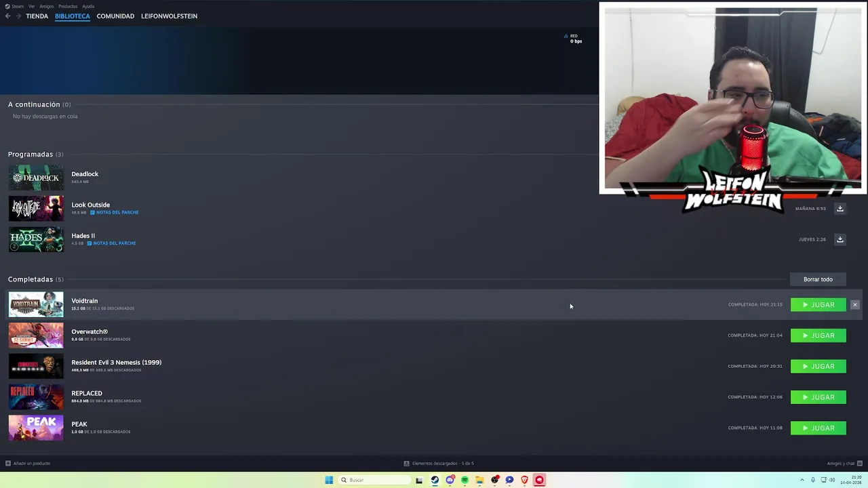The height and width of the screenshot is (488, 868).
Task: Click the Overwatch® title text
Action: 90,332
